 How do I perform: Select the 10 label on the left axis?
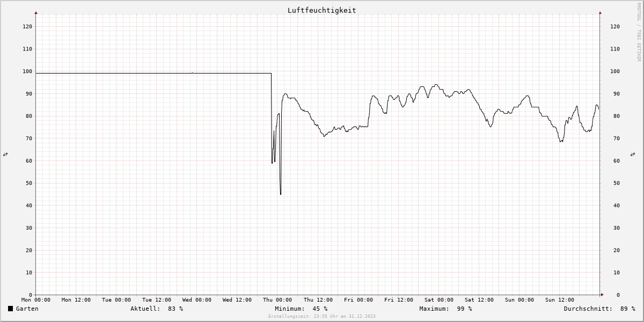(x=30, y=273)
